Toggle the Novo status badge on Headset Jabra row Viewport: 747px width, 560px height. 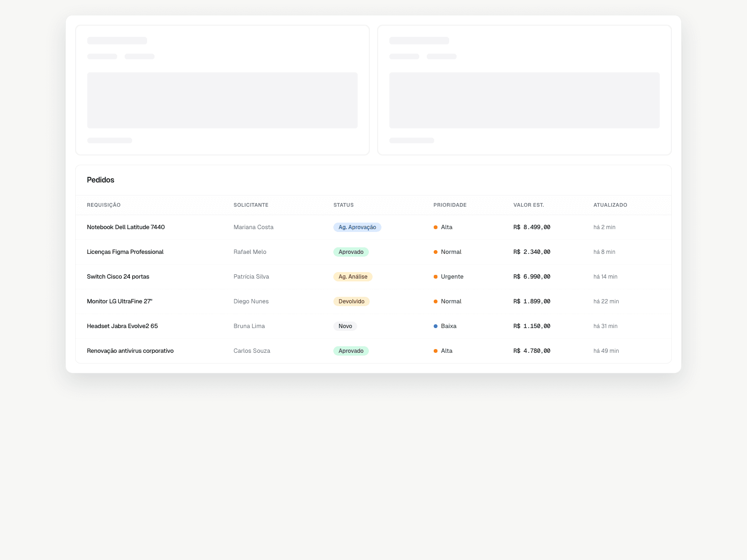click(345, 326)
